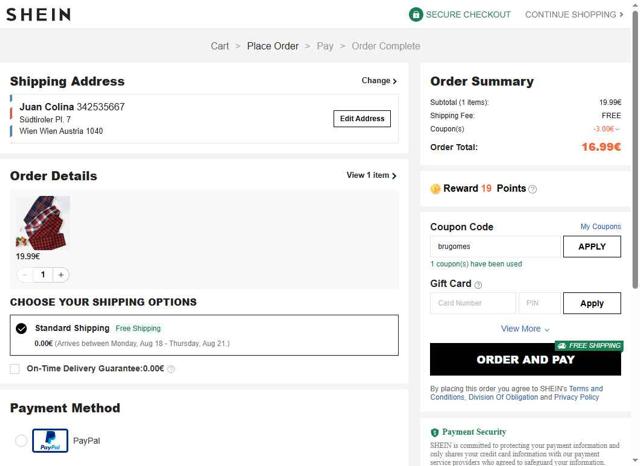Image resolution: width=640 pixels, height=466 pixels.
Task: Open the plaid pants product thumbnail
Action: (x=42, y=223)
